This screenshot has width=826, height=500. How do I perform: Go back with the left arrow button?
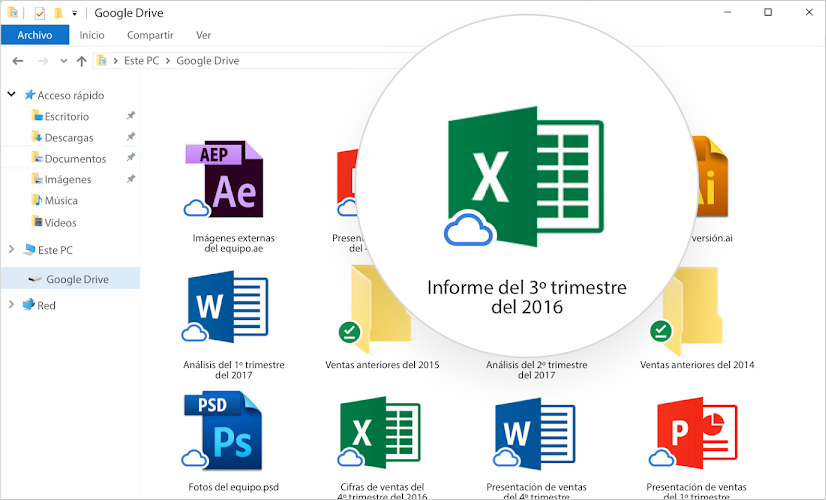click(x=18, y=61)
